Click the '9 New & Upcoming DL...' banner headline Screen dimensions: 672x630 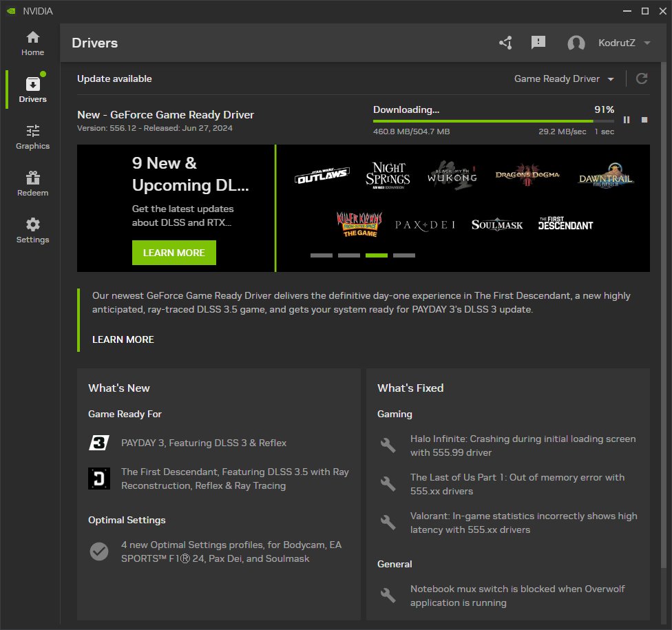click(190, 174)
